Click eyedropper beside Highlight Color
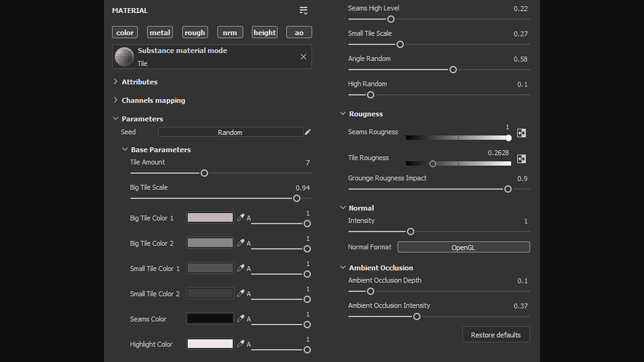Image resolution: width=644 pixels, height=362 pixels. (x=240, y=344)
